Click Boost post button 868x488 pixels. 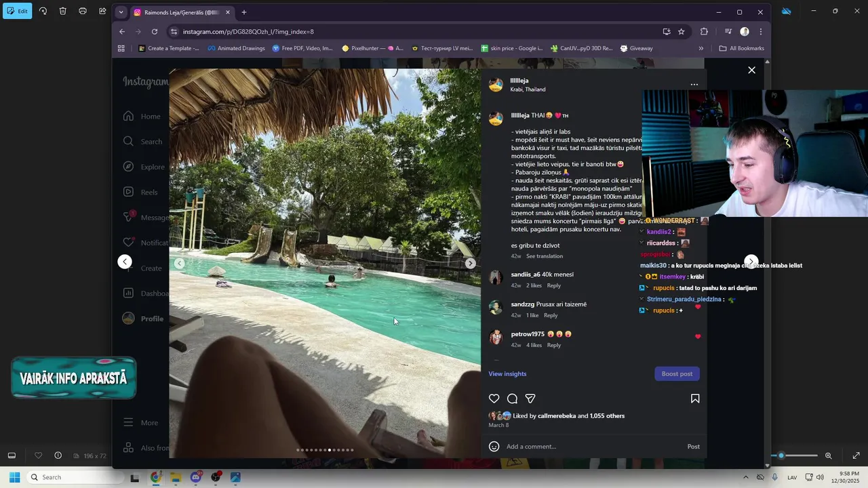tap(677, 374)
